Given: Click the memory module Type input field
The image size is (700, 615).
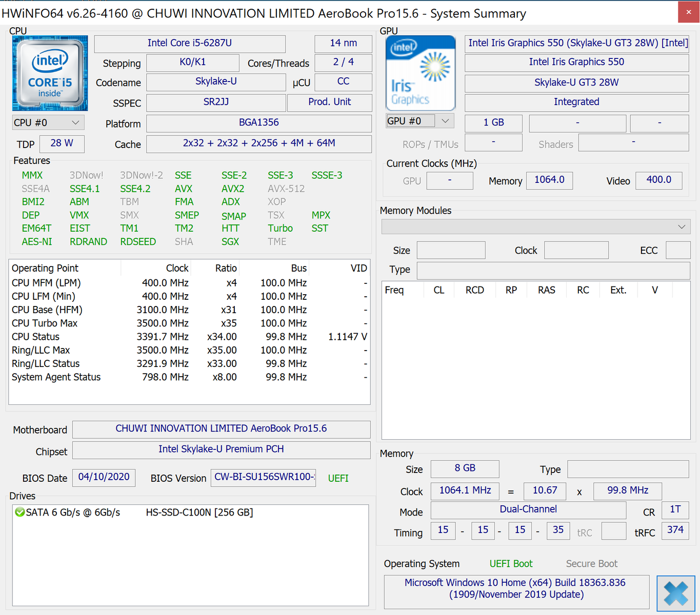Looking at the screenshot, I should [x=553, y=271].
